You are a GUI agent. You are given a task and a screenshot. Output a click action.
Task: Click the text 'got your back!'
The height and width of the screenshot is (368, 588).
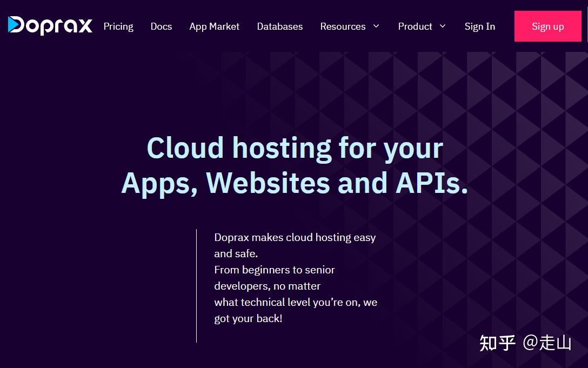point(248,318)
